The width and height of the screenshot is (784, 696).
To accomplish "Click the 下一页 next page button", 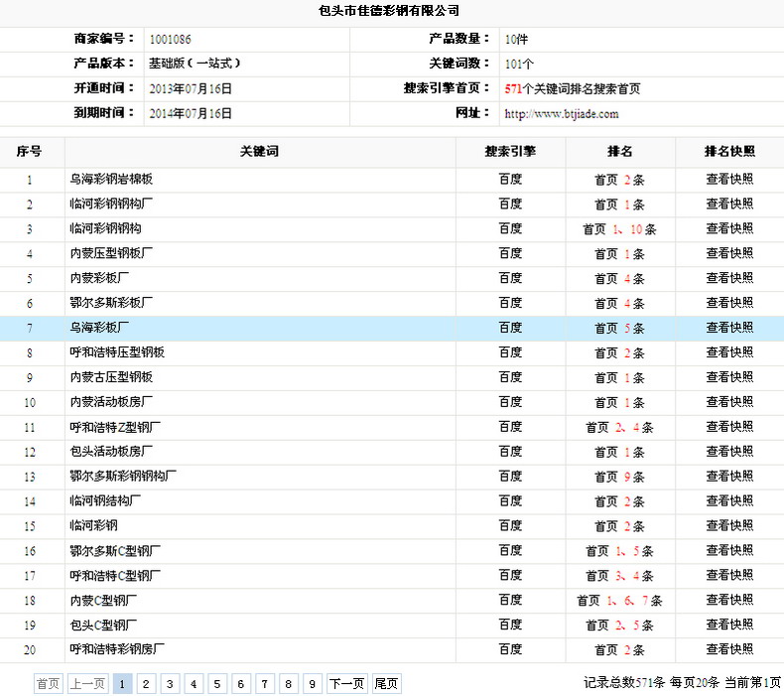I will (x=347, y=683).
